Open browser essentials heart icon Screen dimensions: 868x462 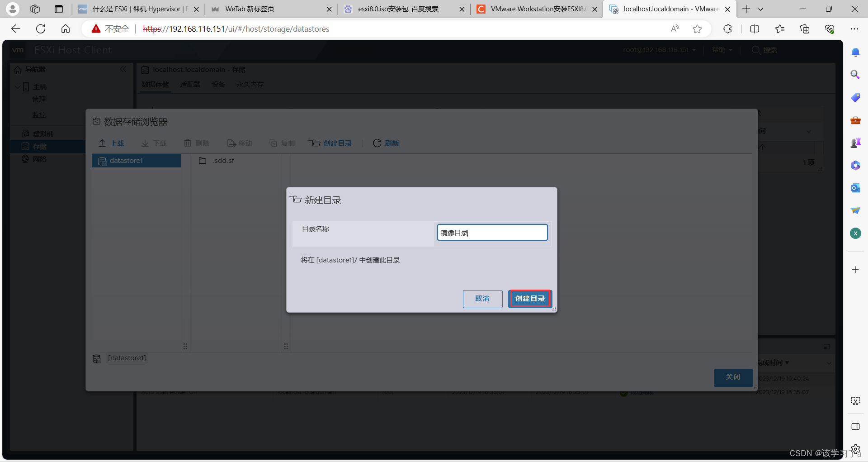(x=830, y=29)
